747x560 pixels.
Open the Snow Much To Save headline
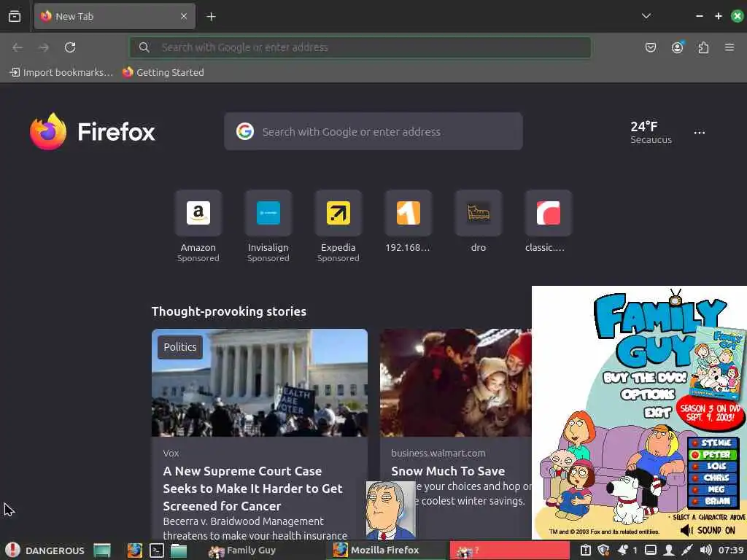point(448,471)
